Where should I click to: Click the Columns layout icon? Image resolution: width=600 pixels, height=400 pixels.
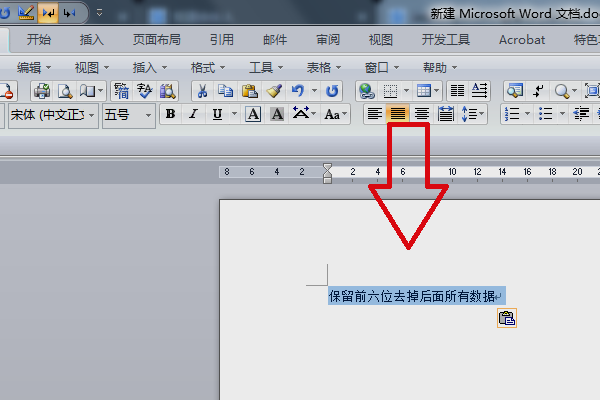tap(457, 91)
